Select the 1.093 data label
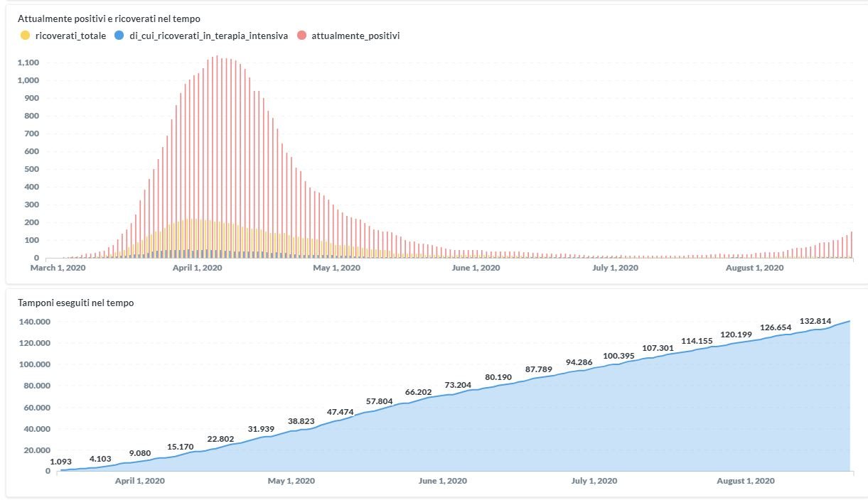The width and height of the screenshot is (868, 500). [63, 462]
